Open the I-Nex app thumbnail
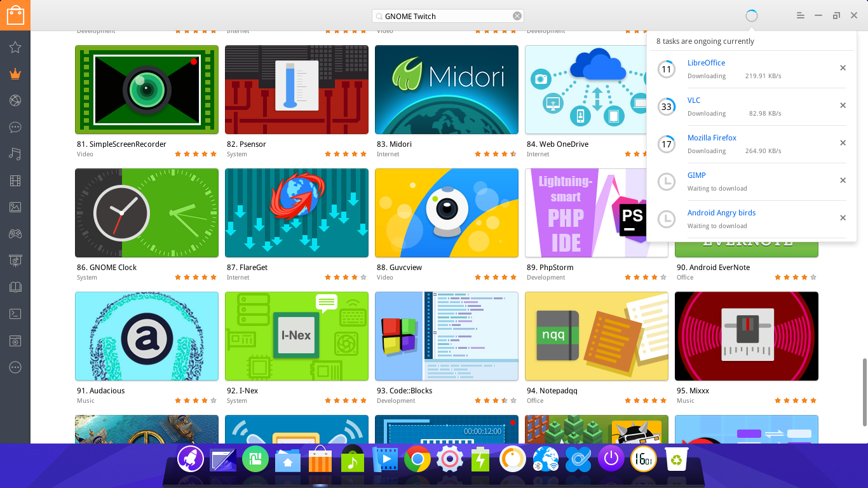Image resolution: width=868 pixels, height=488 pixels. [x=297, y=336]
